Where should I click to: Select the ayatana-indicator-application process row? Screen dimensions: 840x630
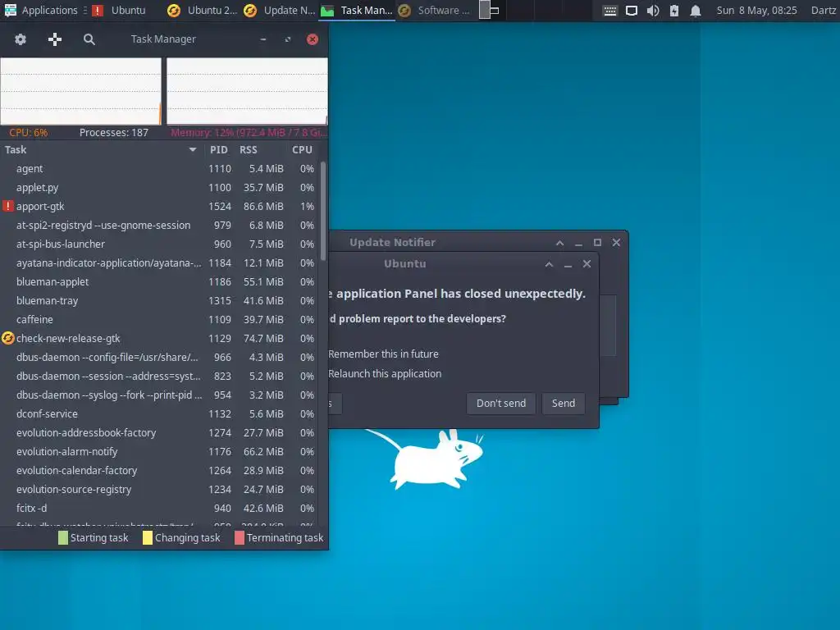(x=159, y=263)
